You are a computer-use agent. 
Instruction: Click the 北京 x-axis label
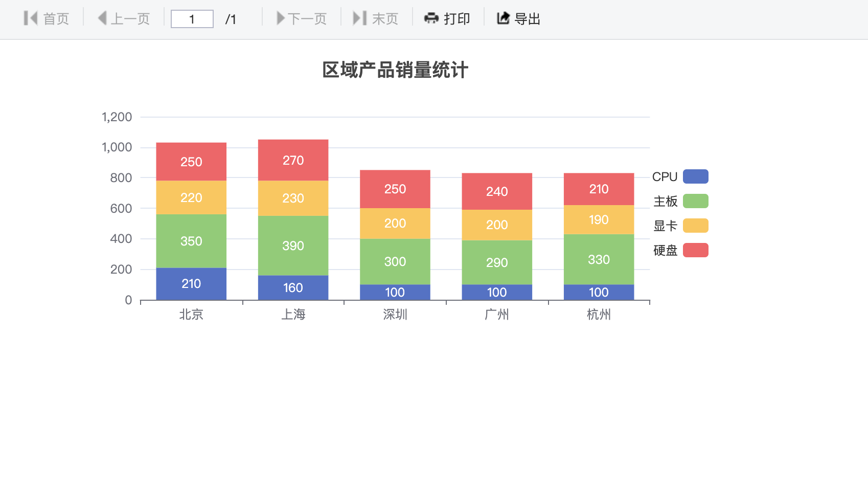coord(191,315)
